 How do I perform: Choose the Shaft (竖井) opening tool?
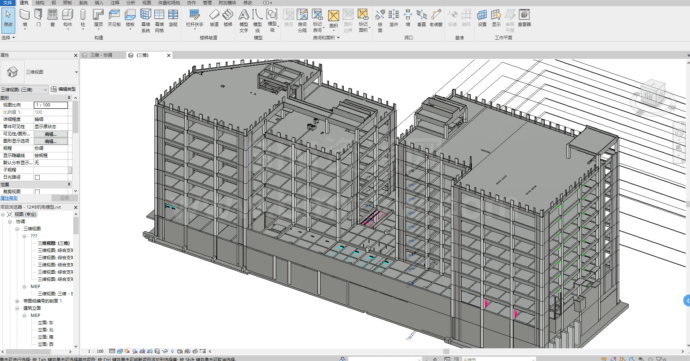coord(394,19)
